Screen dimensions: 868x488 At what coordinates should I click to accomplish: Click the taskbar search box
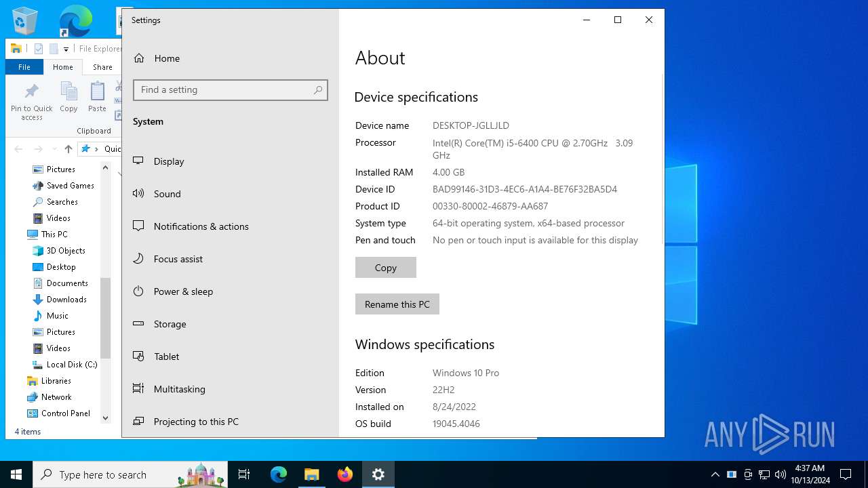[130, 474]
